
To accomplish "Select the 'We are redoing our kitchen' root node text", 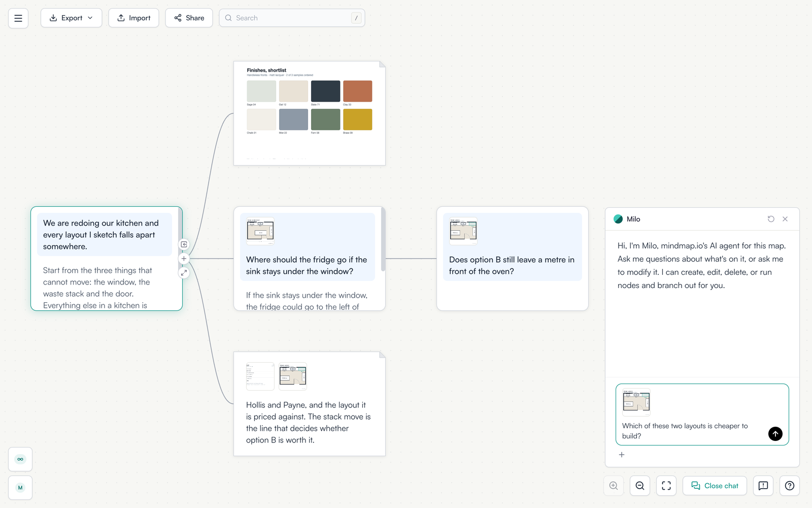I will coord(101,235).
